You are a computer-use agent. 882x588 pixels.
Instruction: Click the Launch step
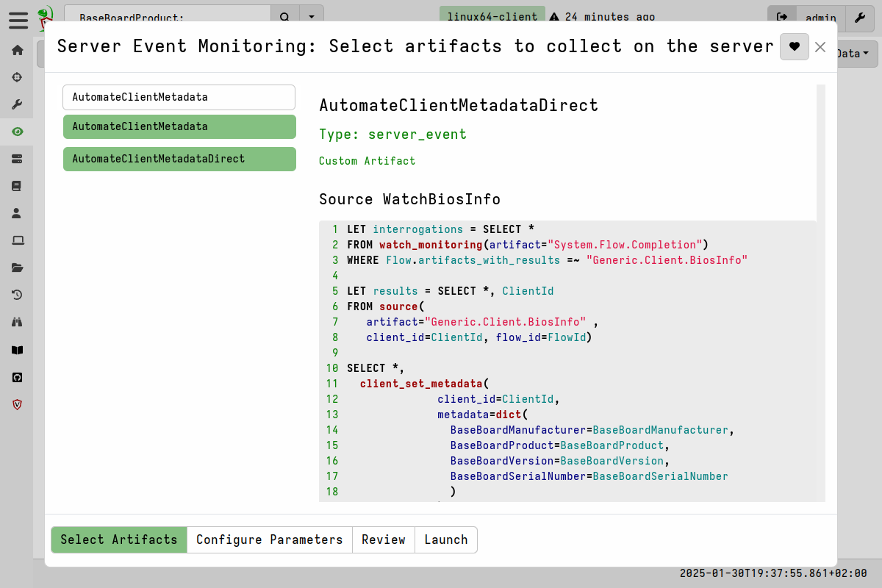[445, 539]
